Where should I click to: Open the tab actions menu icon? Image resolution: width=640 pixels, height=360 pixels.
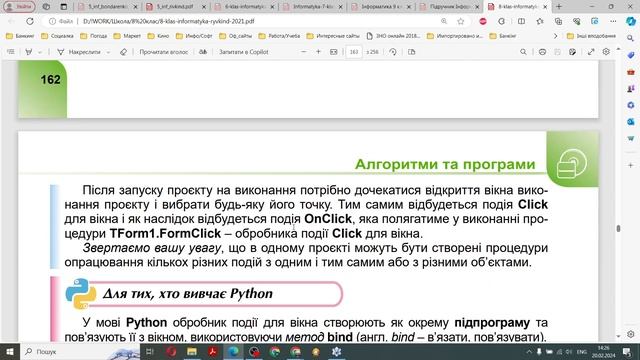(64, 7)
